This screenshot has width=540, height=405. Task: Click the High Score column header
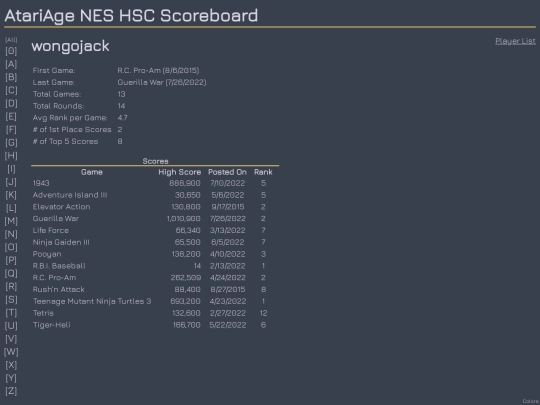(x=179, y=172)
